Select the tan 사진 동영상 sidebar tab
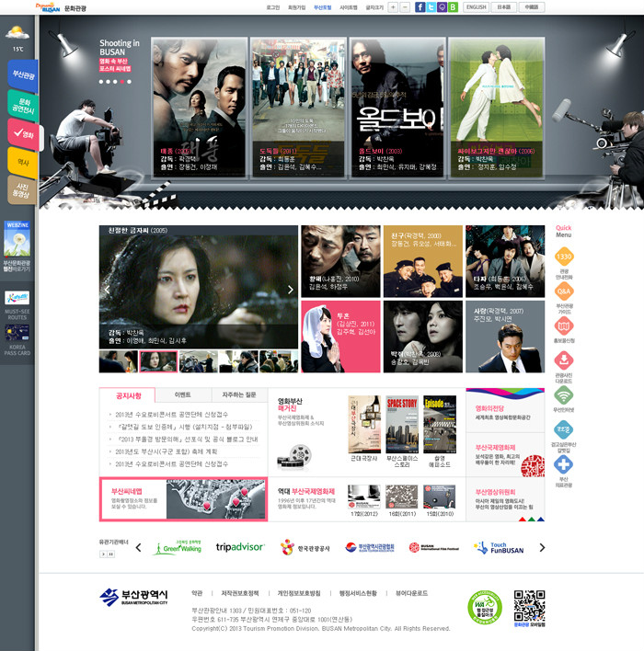This screenshot has height=651, width=644. (22, 190)
